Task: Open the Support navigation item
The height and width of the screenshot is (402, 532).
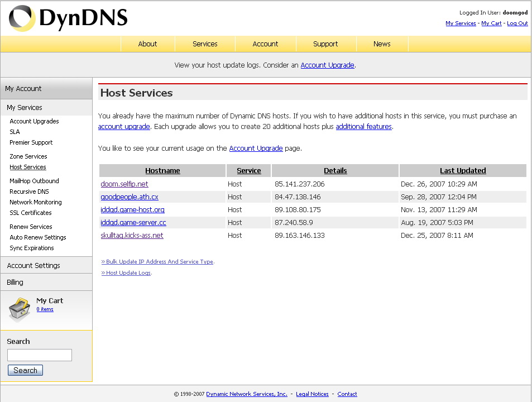Action: coord(325,44)
